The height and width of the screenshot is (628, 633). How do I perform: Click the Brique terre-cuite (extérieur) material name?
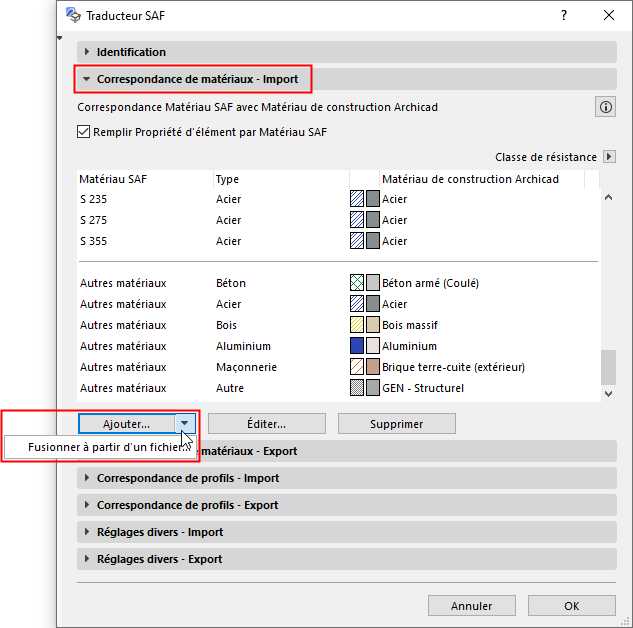[453, 367]
